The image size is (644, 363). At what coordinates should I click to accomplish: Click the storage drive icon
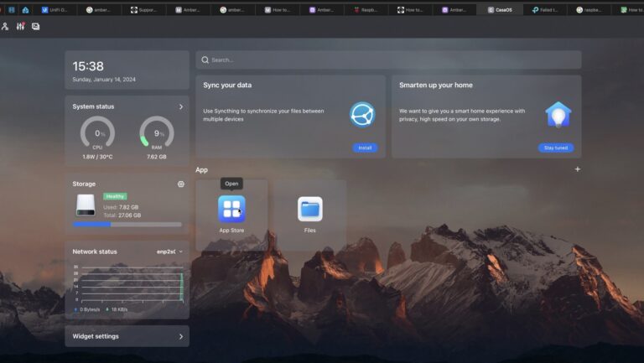(x=86, y=205)
